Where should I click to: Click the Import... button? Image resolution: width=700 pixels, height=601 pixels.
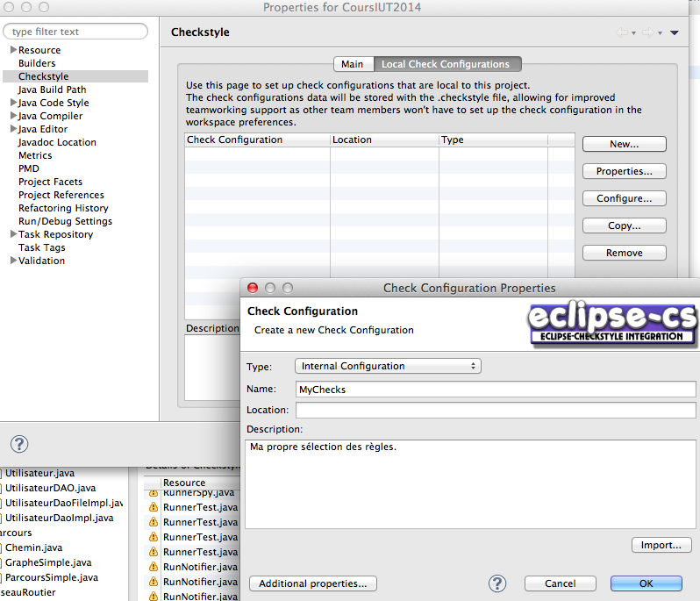tap(660, 545)
